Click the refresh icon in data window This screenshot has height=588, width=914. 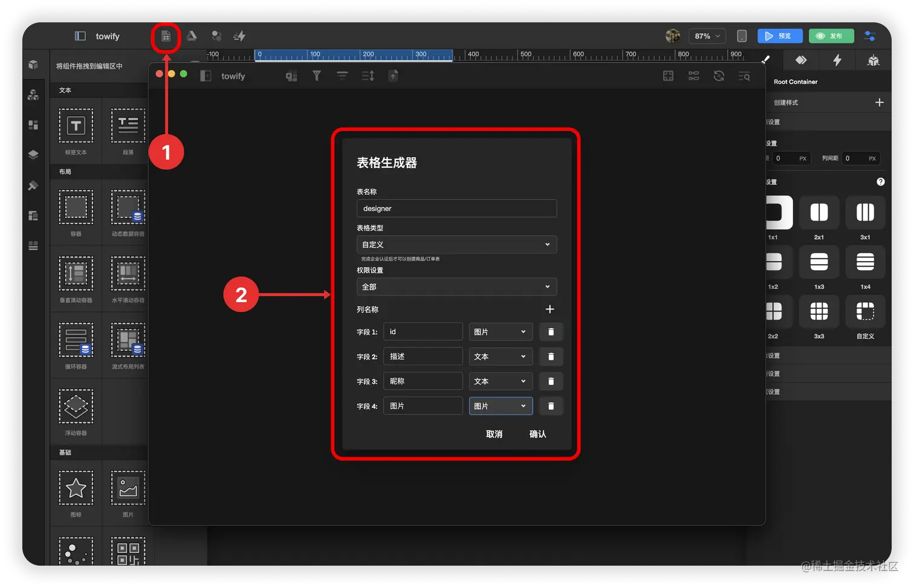(719, 76)
